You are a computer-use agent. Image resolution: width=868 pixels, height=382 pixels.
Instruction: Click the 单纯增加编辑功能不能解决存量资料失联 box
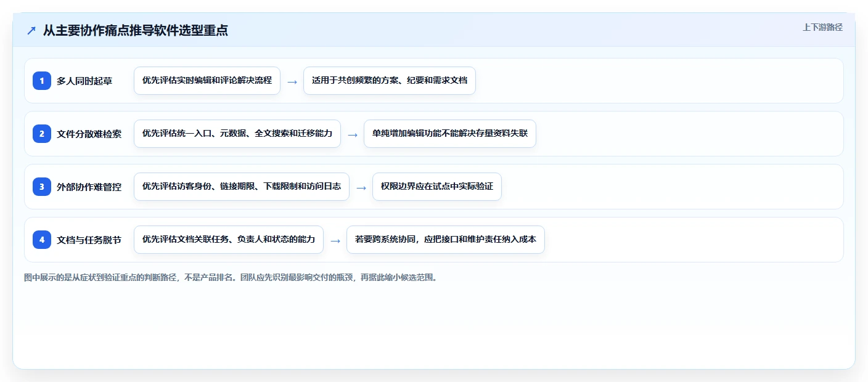click(450, 134)
